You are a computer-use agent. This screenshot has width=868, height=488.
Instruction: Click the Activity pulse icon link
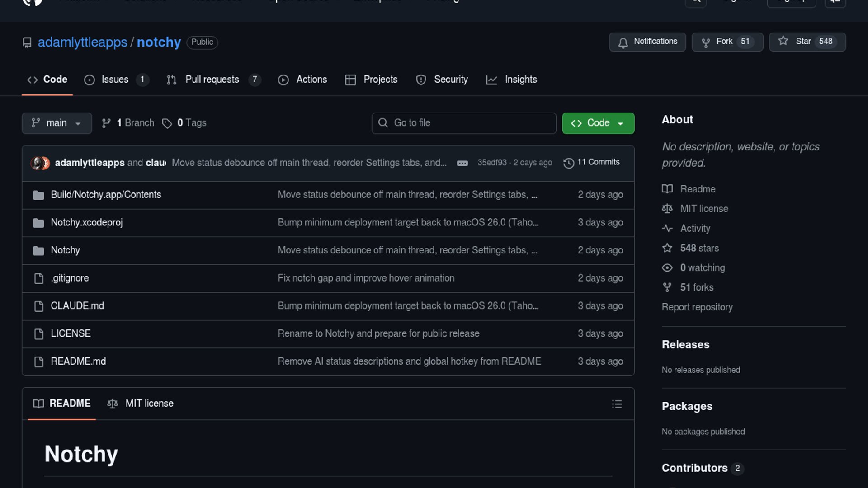point(667,229)
